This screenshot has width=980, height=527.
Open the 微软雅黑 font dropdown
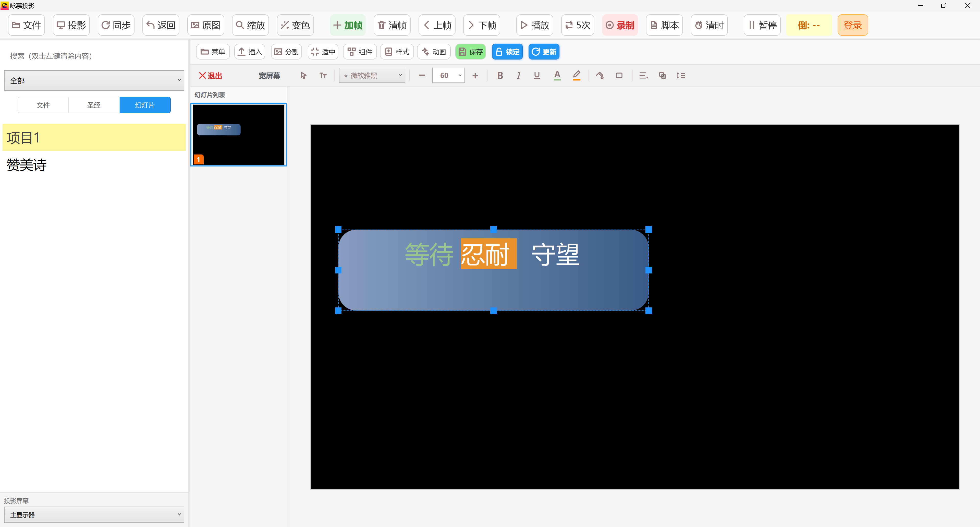pyautogui.click(x=372, y=75)
